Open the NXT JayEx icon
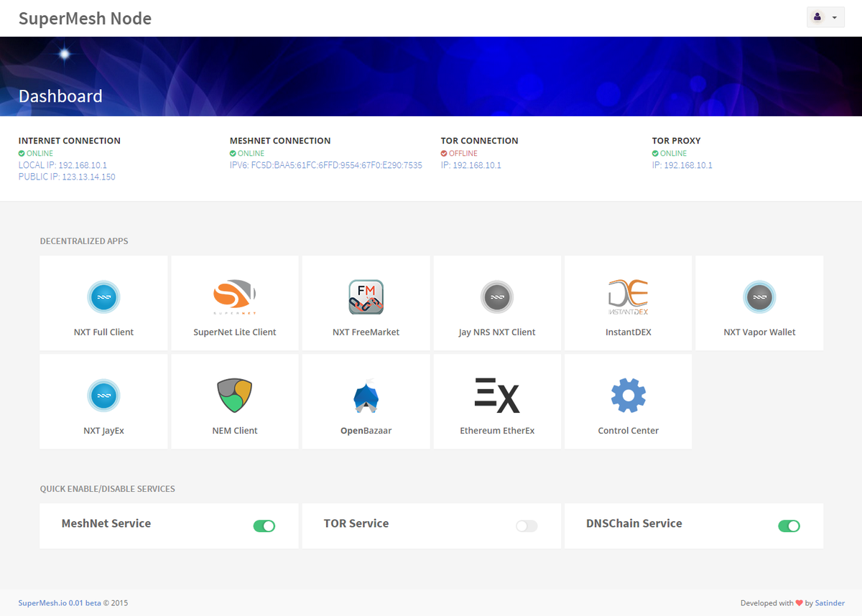Viewport: 862px width, 616px height. point(103,396)
